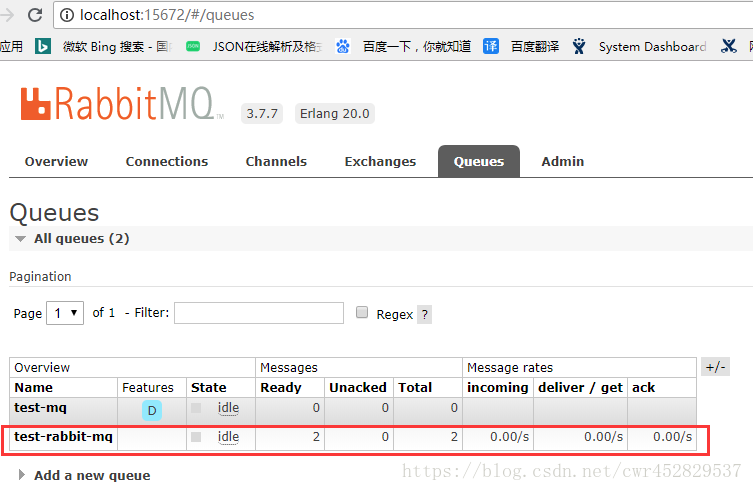Click the 3.7.7 version label

click(x=262, y=113)
